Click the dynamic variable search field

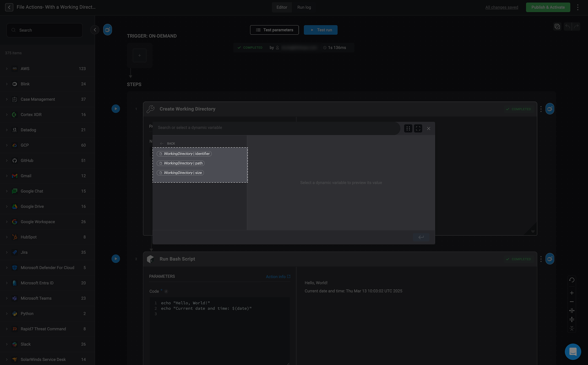click(x=276, y=128)
